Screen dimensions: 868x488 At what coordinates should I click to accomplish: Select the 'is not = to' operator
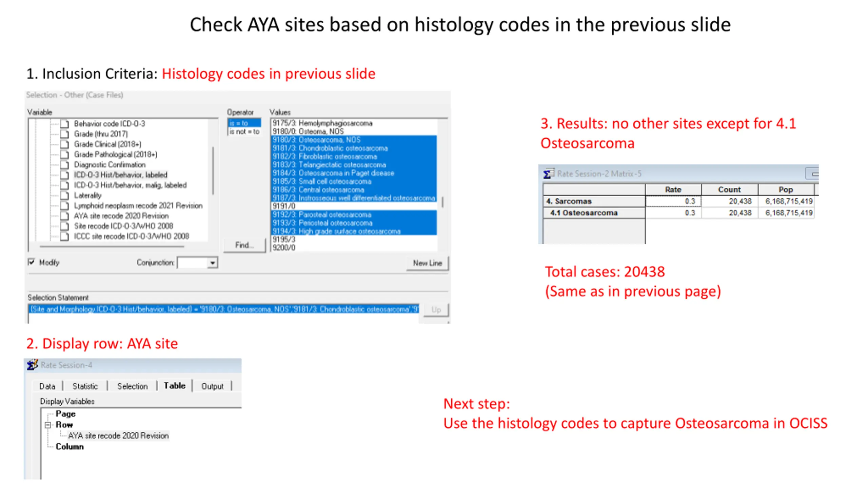(x=244, y=131)
